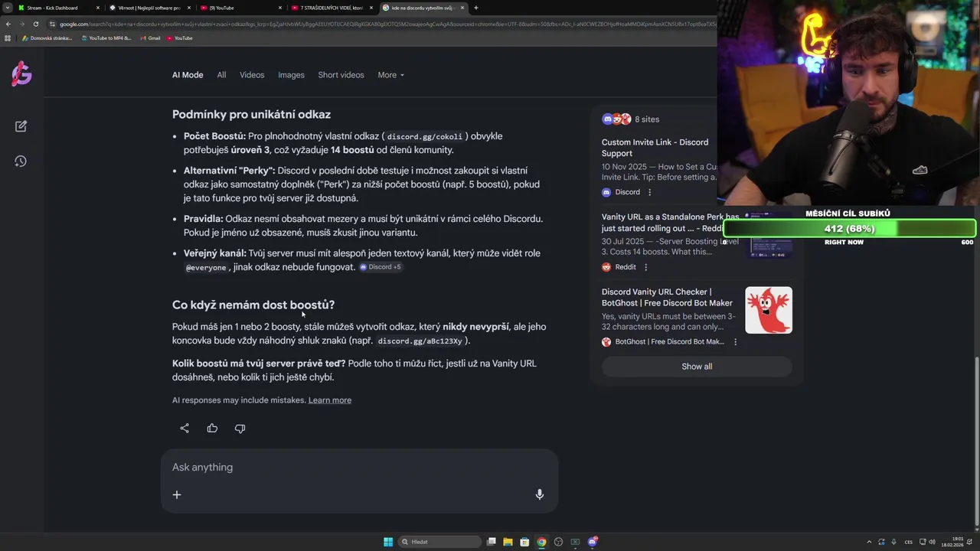Open the Gmail bookmark
This screenshot has width=980, height=551.
tap(150, 38)
